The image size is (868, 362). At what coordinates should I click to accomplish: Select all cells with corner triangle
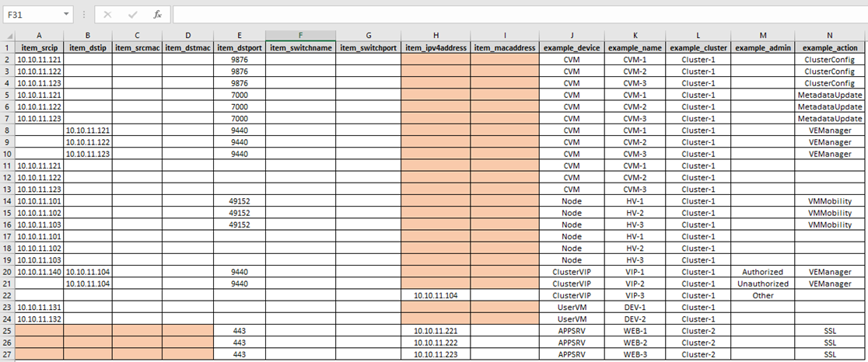pyautogui.click(x=8, y=36)
